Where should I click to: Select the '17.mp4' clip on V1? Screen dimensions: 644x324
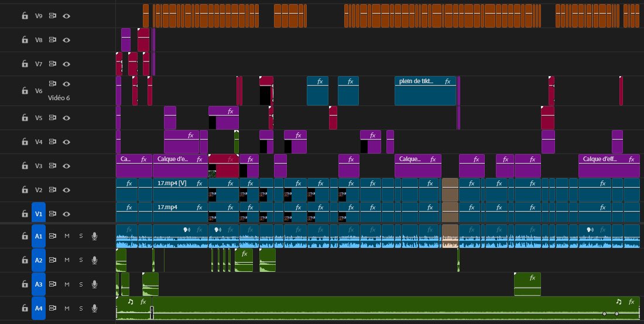click(x=180, y=212)
